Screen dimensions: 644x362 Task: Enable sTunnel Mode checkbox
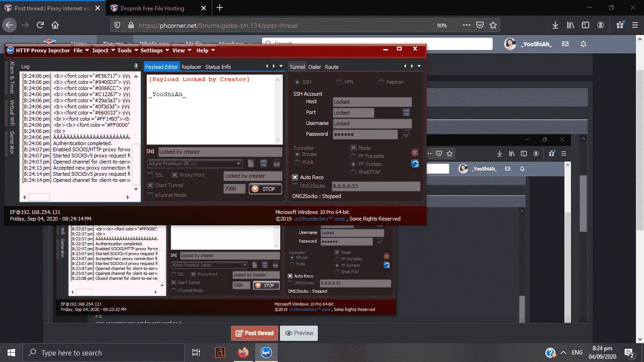coord(150,195)
